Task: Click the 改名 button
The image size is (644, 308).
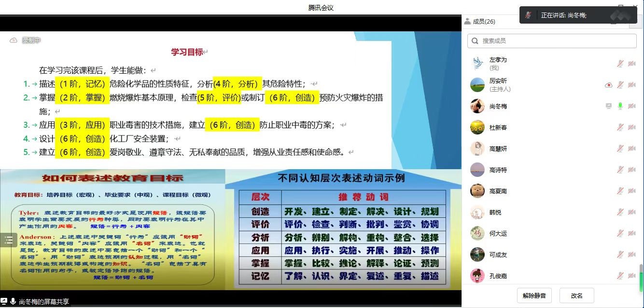Action: pyautogui.click(x=576, y=295)
